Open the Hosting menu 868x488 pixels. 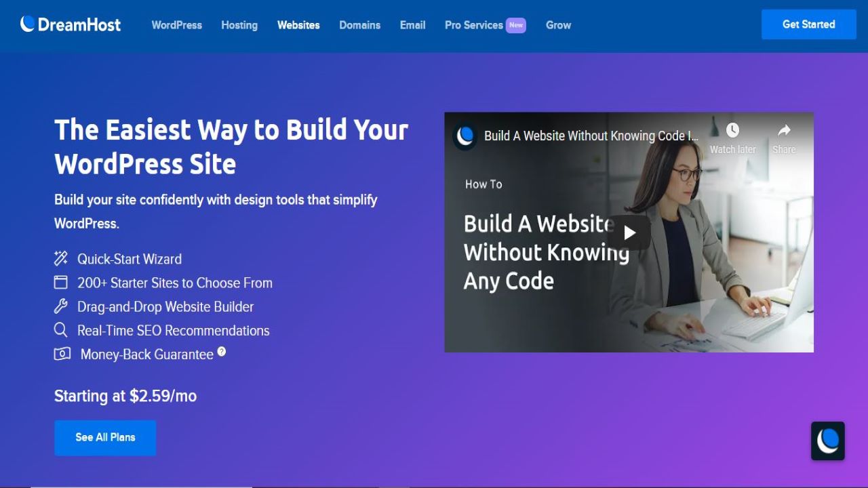coord(239,25)
